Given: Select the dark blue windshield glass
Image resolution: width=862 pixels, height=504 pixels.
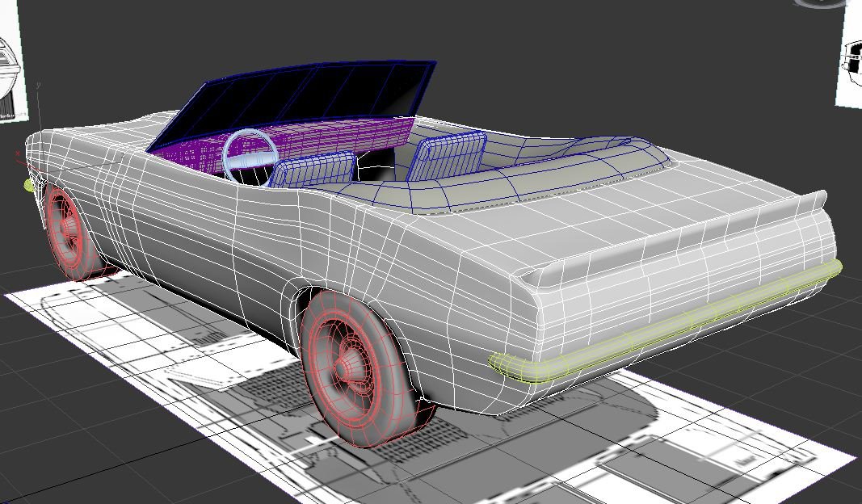Looking at the screenshot, I should point(307,97).
